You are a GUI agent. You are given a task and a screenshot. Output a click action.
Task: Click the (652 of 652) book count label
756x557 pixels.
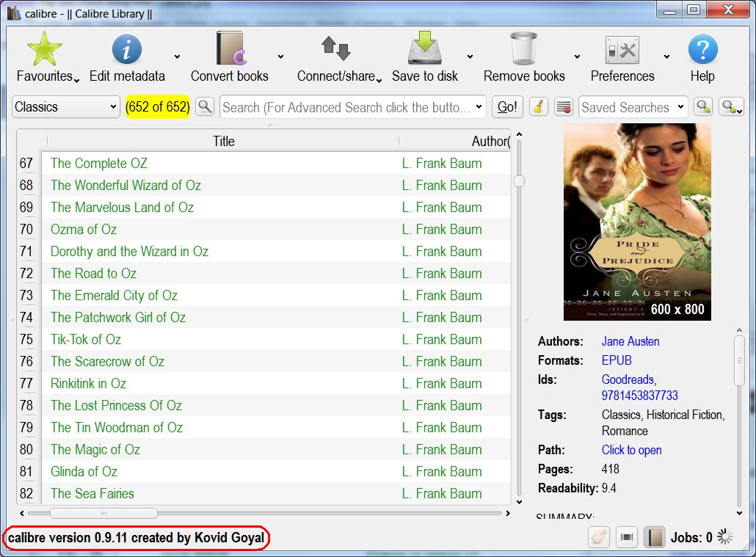(x=158, y=106)
